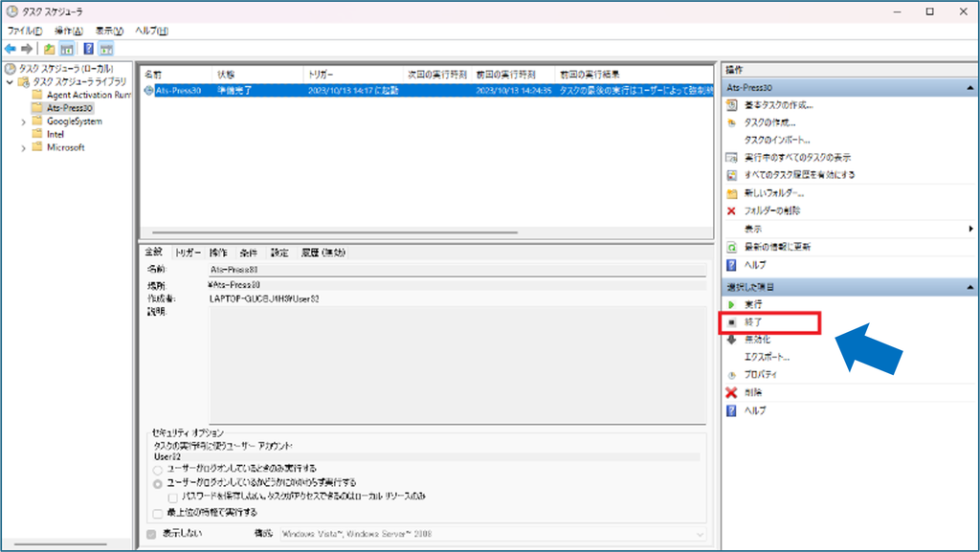Click the forward arrow toolbar icon
Image resolution: width=980 pixels, height=552 pixels.
point(26,49)
